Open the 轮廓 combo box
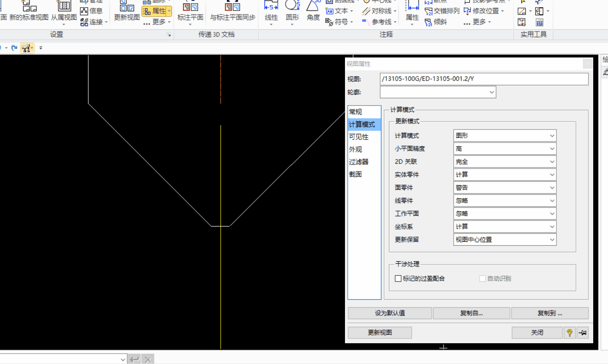 438,92
